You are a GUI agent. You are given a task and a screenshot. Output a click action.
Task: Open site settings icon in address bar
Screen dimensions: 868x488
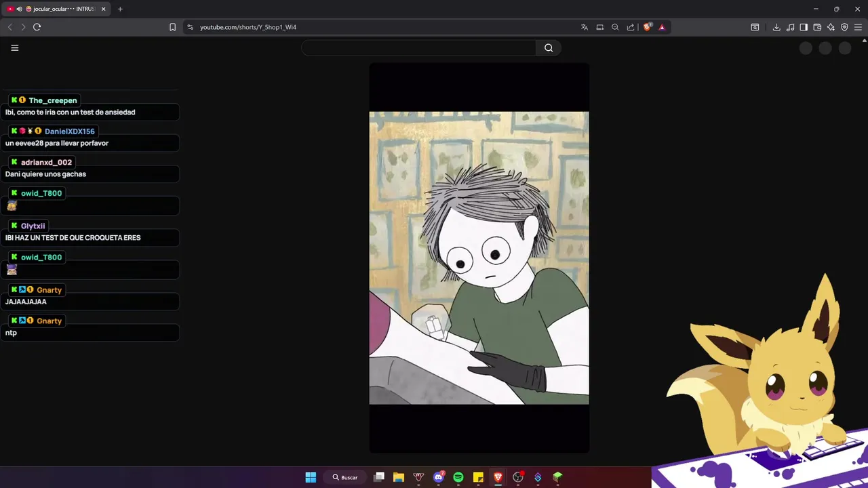point(190,27)
